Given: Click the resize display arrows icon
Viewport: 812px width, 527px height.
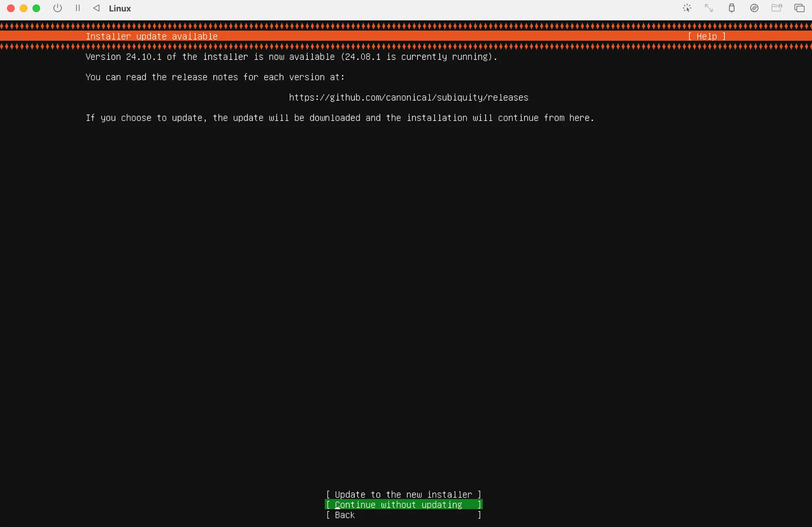Looking at the screenshot, I should point(709,8).
